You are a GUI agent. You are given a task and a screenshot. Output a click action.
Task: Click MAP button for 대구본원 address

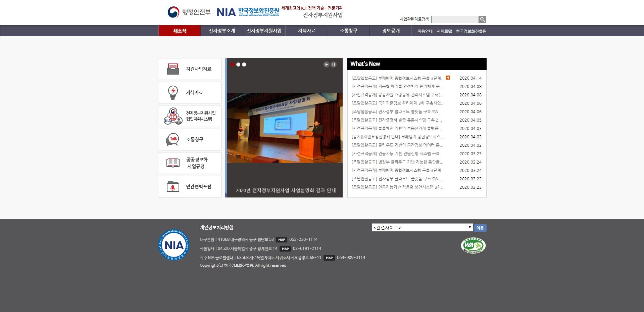point(282,240)
